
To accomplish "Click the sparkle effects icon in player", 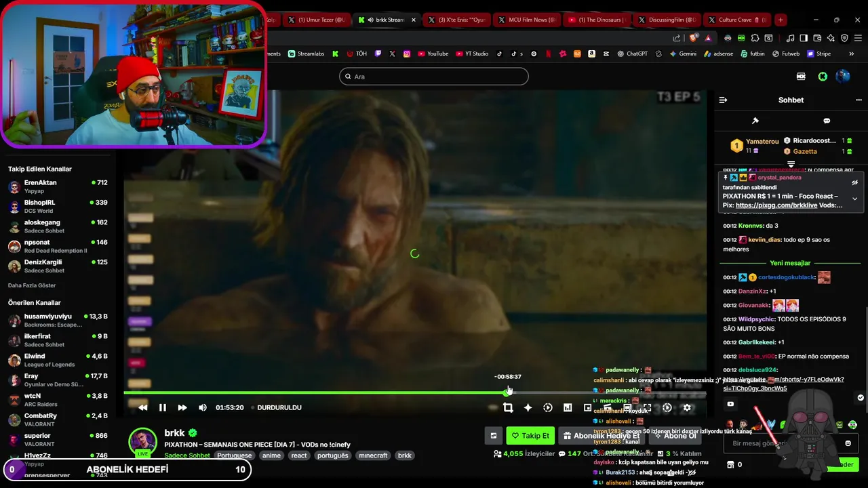I will tap(528, 407).
